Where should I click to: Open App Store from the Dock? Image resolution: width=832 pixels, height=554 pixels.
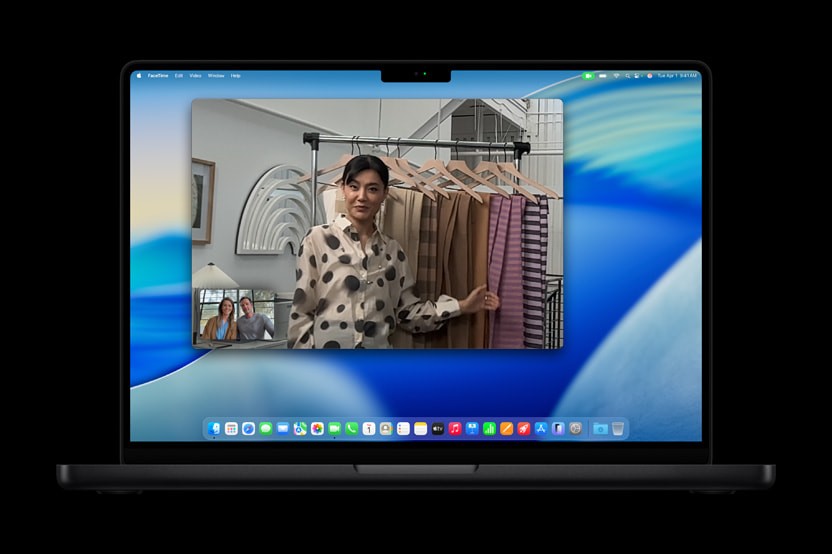point(541,429)
